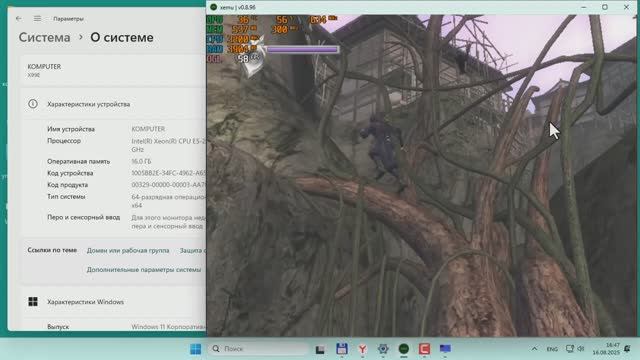This screenshot has height=360, width=640.
Task: Open Дополнительные параметры системы link
Action: (x=144, y=270)
